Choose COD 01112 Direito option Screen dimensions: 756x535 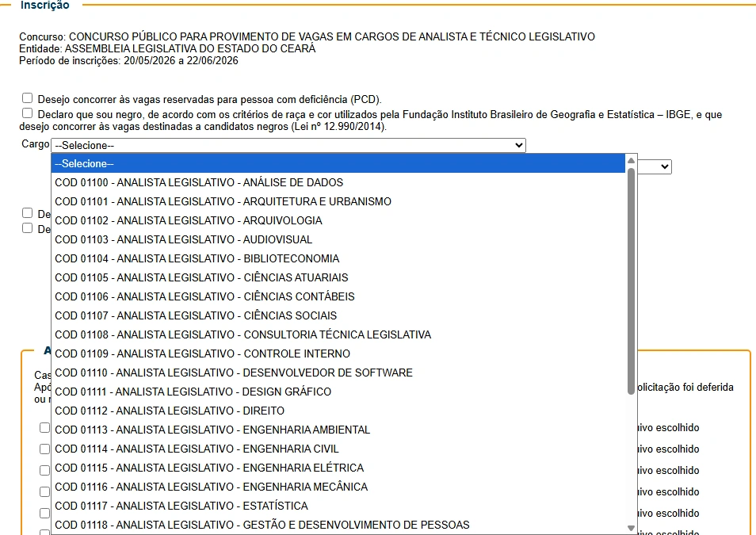point(338,411)
